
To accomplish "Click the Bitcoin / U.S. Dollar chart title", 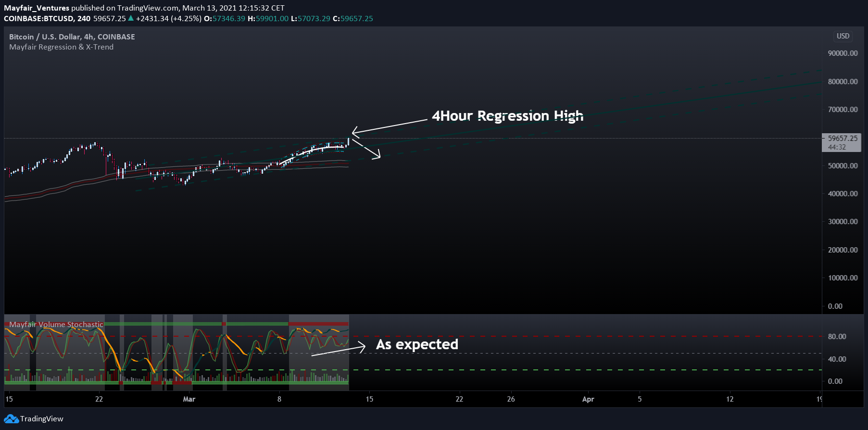I will point(72,37).
